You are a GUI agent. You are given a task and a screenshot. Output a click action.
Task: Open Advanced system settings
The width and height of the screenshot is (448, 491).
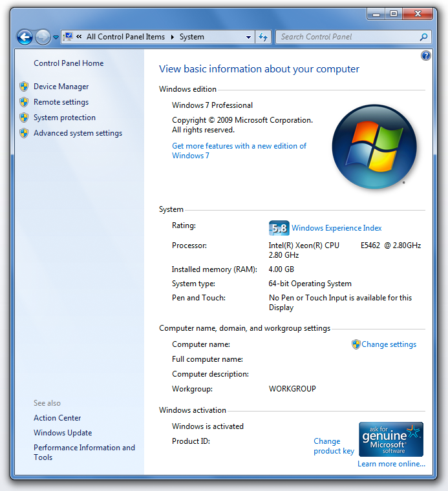click(78, 133)
